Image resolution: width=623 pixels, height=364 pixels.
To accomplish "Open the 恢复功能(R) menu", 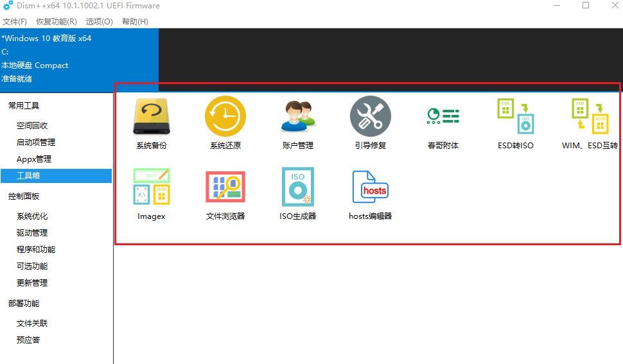I will (x=57, y=21).
